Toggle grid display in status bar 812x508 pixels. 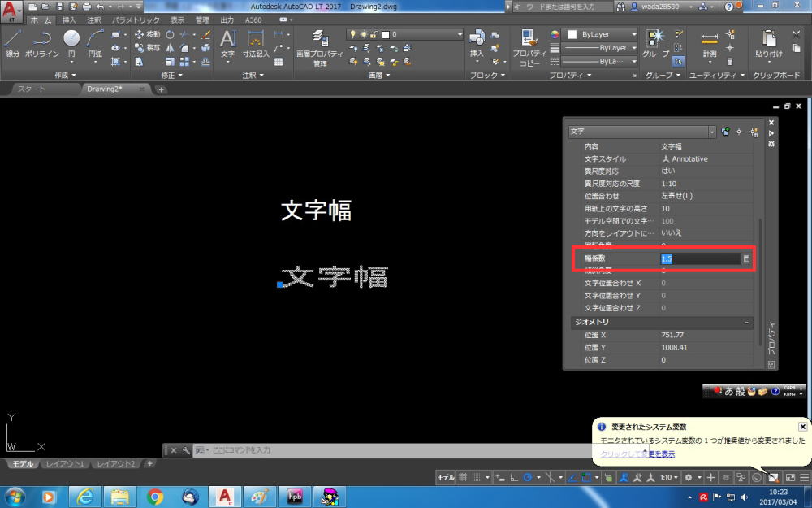463,477
